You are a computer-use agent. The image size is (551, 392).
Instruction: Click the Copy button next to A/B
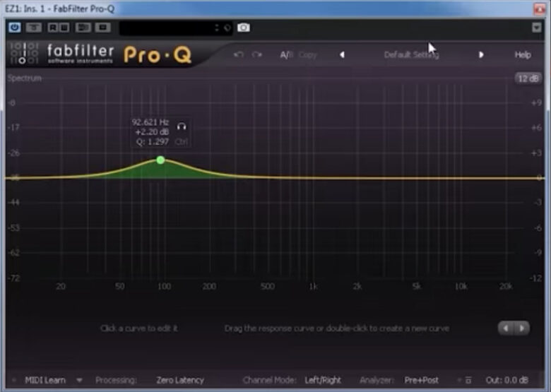tap(308, 55)
